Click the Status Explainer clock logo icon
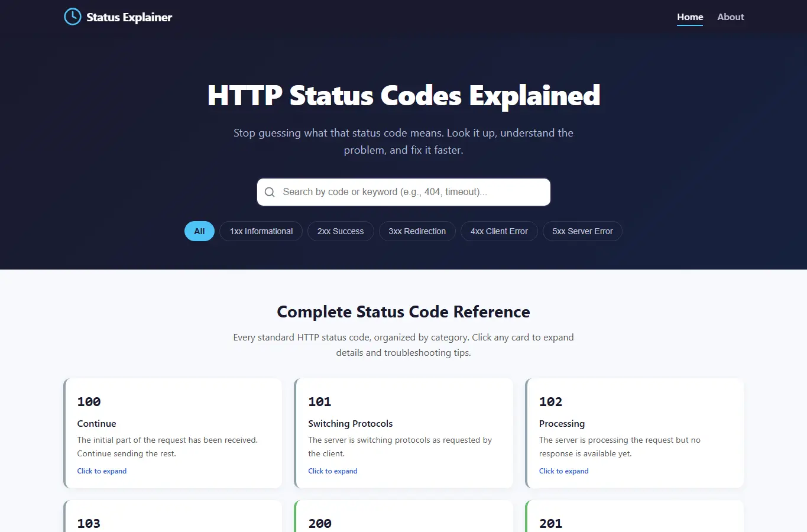Image resolution: width=807 pixels, height=532 pixels. pyautogui.click(x=72, y=17)
